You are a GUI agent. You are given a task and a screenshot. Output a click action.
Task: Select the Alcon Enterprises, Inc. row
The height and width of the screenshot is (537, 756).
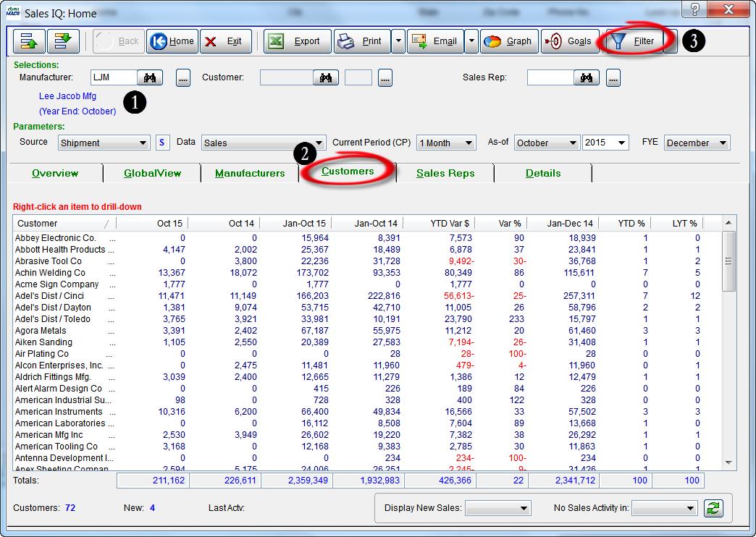point(367,365)
